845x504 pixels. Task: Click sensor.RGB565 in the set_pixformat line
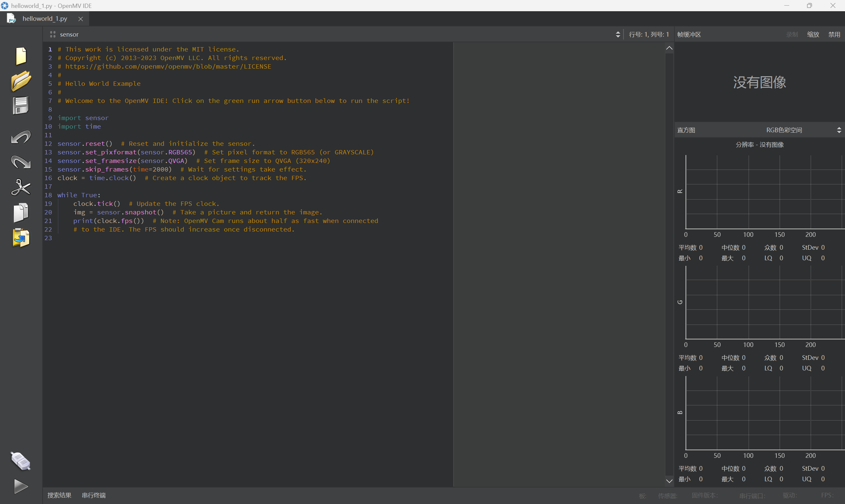tap(166, 152)
